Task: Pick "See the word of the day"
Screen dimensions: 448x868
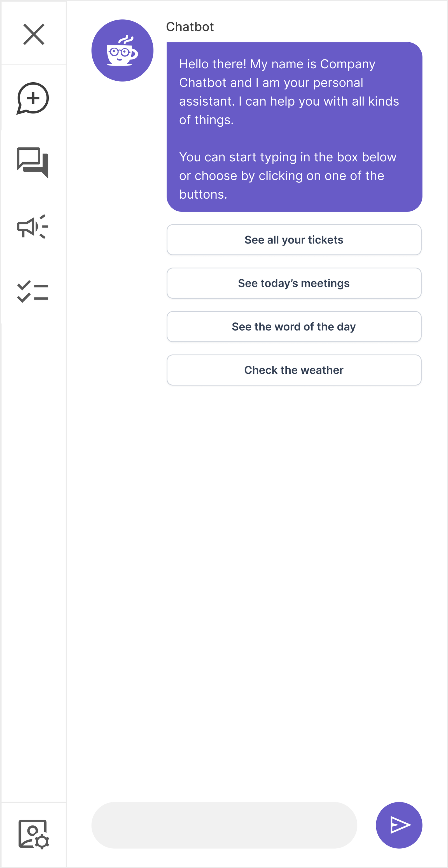Action: click(294, 326)
